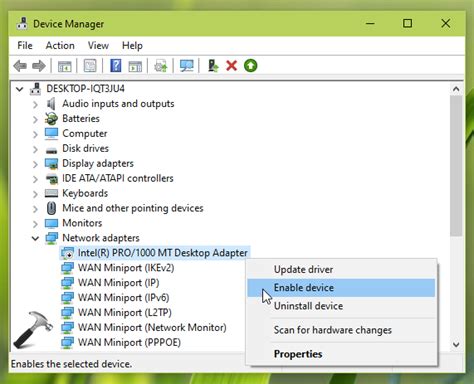The width and height of the screenshot is (474, 384).
Task: Expand the Keyboards chevron
Action: [35, 194]
